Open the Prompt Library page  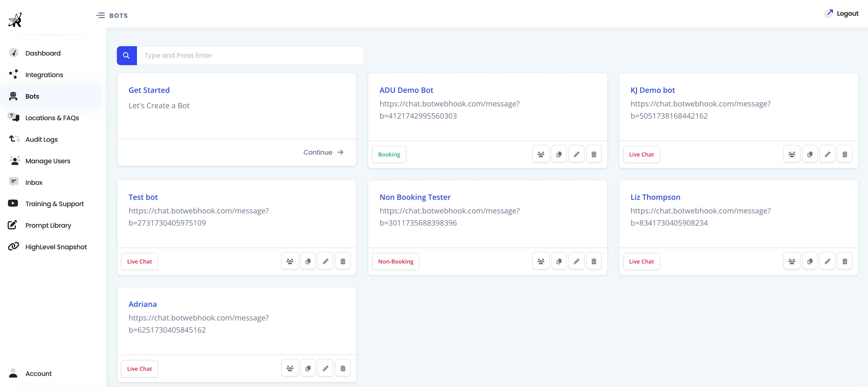tap(51, 226)
